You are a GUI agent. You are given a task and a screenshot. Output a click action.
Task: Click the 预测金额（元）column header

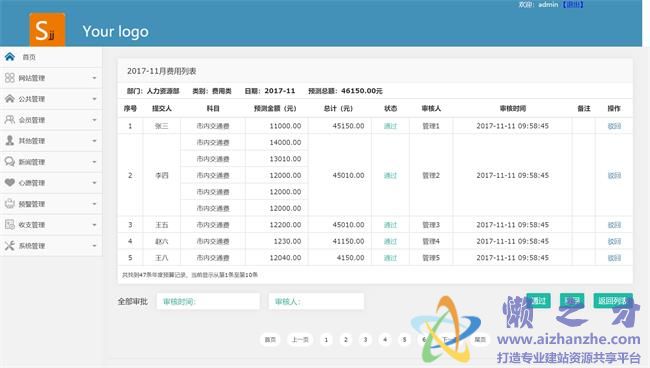[275, 109]
